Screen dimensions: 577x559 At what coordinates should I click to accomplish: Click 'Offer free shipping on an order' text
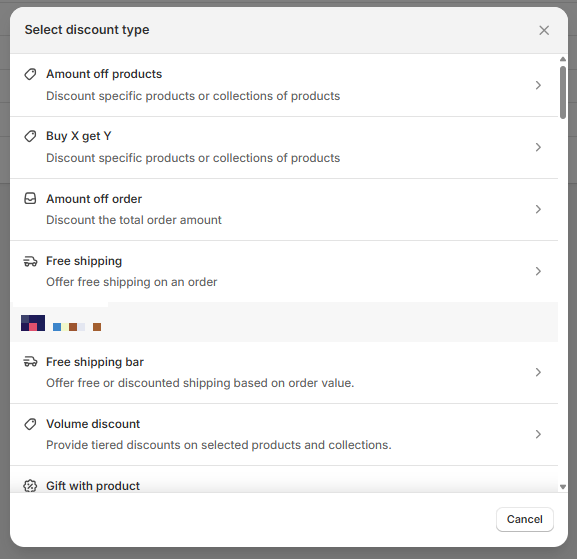click(x=131, y=282)
